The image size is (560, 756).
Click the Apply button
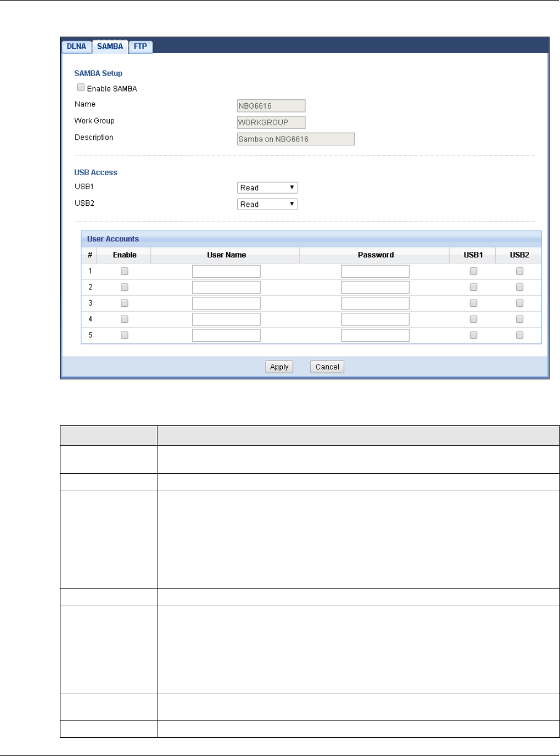pyautogui.click(x=279, y=367)
